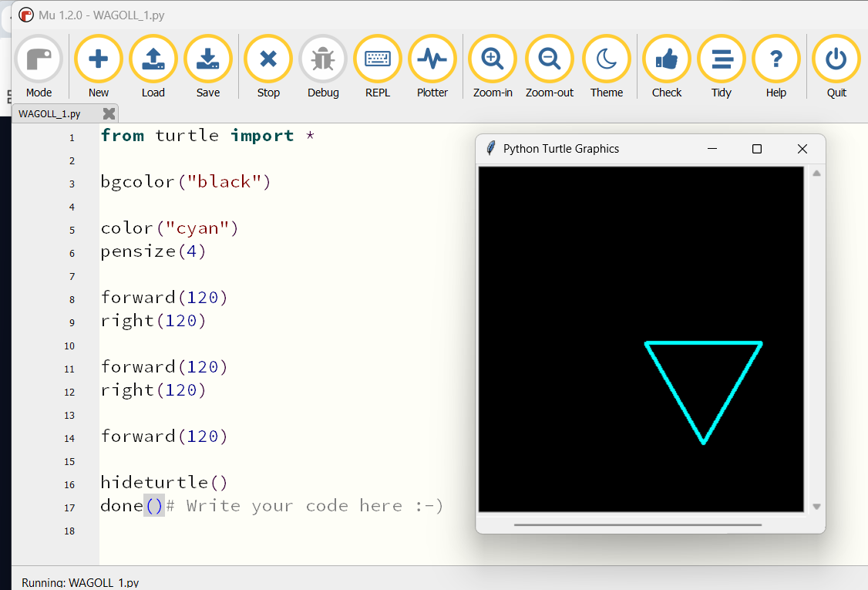Screen dimensions: 868x590
Task: Click line number 18 in the gutter
Action: [69, 531]
